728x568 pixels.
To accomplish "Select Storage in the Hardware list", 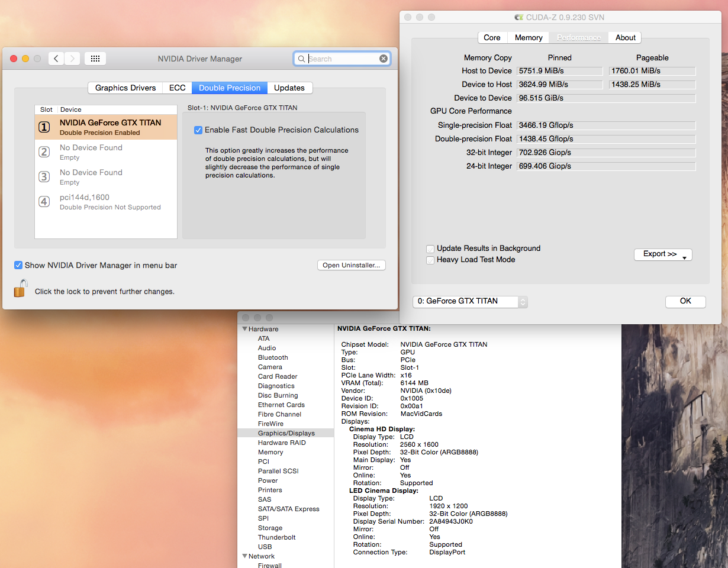I will 270,528.
